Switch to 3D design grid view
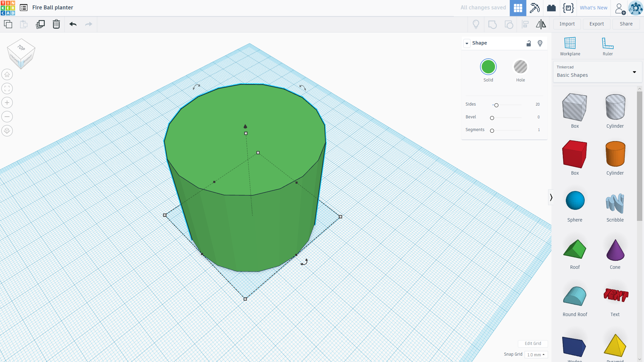 518,8
